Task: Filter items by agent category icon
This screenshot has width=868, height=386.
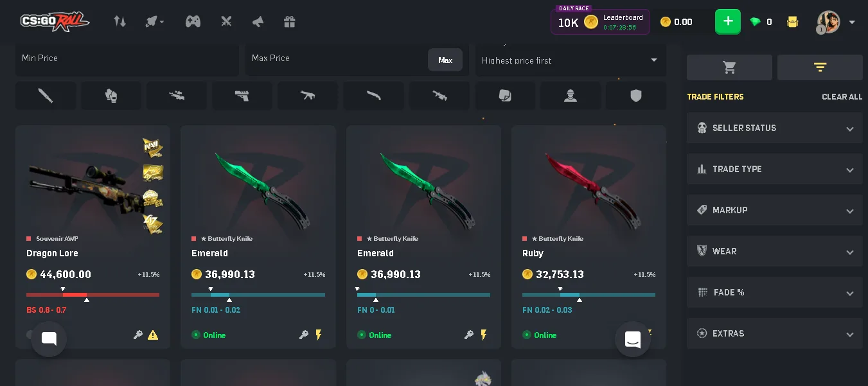Action: (x=571, y=96)
